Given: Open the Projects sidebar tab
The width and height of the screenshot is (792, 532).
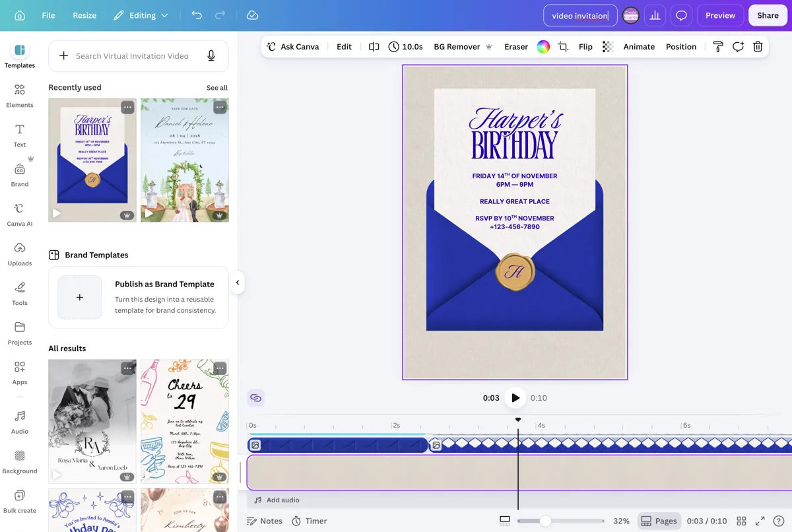Looking at the screenshot, I should pos(20,333).
